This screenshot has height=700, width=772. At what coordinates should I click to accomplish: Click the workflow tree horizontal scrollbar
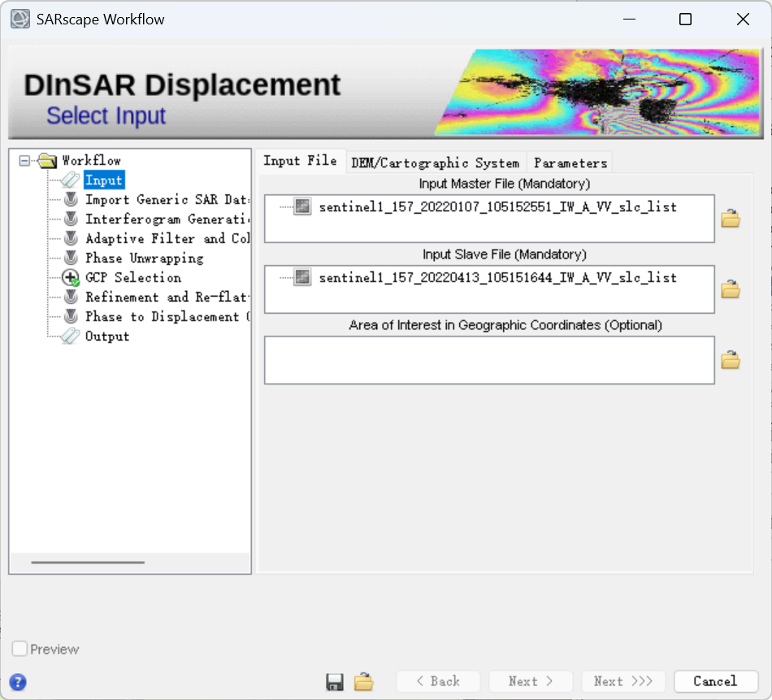pos(88,562)
